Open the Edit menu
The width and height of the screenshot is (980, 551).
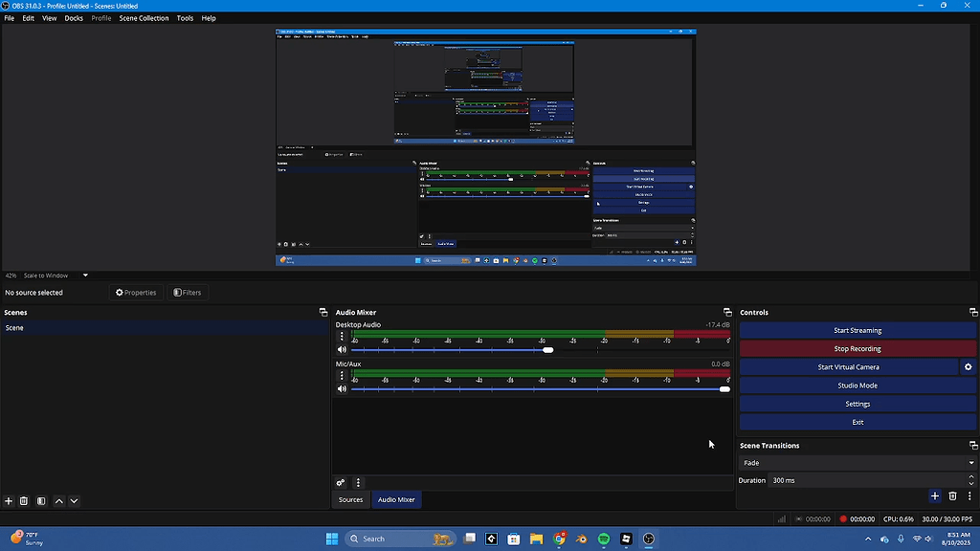28,18
